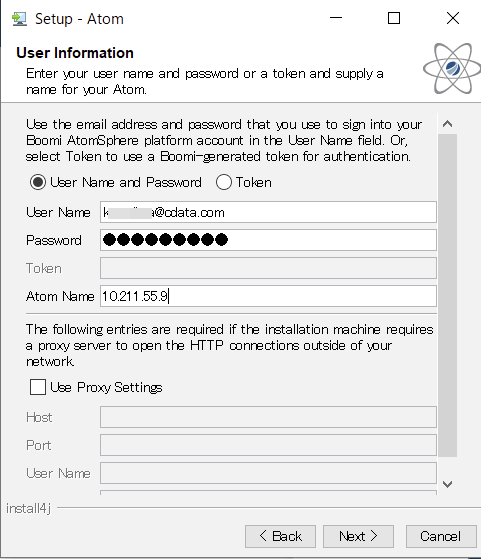Focus the Atom Name text field

[268, 296]
